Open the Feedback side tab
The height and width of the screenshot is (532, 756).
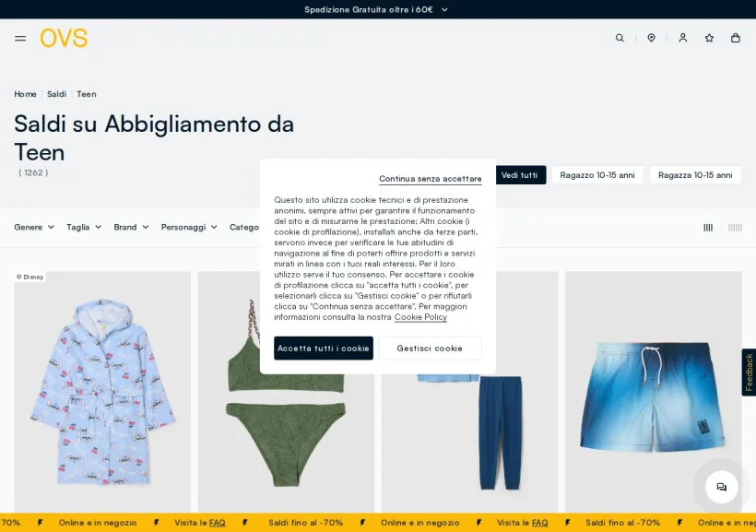pos(749,372)
